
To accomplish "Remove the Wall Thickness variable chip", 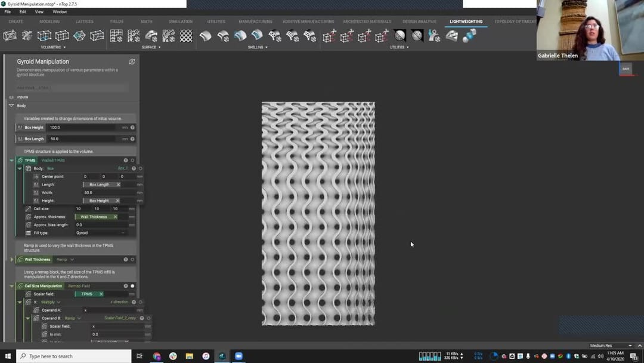I will 116,217.
